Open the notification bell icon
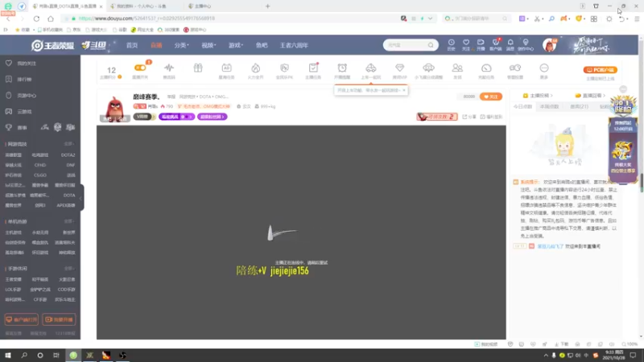 tap(510, 43)
